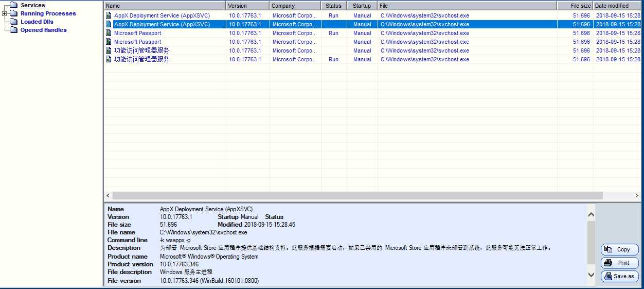Select the 功能访问管理器服务 name without a status
This screenshot has height=289, width=644.
coord(141,50)
